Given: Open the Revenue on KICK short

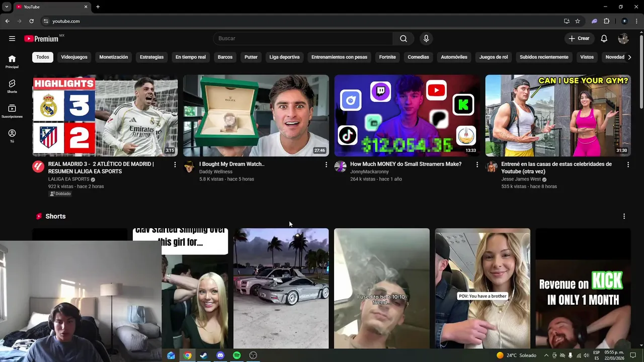Looking at the screenshot, I should pyautogui.click(x=583, y=288).
